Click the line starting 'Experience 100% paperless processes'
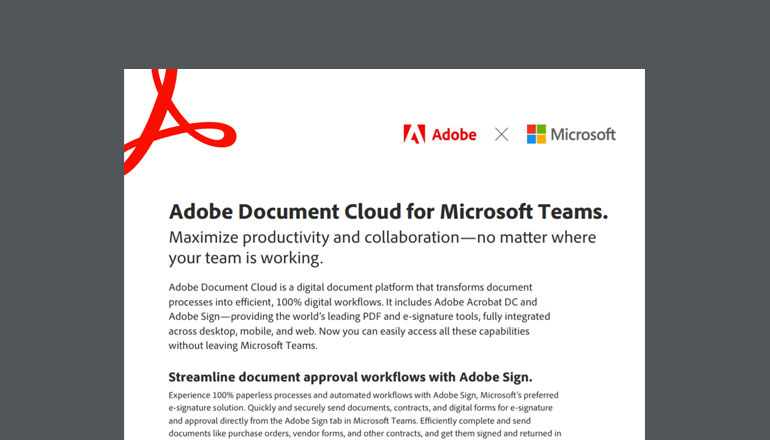The image size is (770, 440). [365, 395]
